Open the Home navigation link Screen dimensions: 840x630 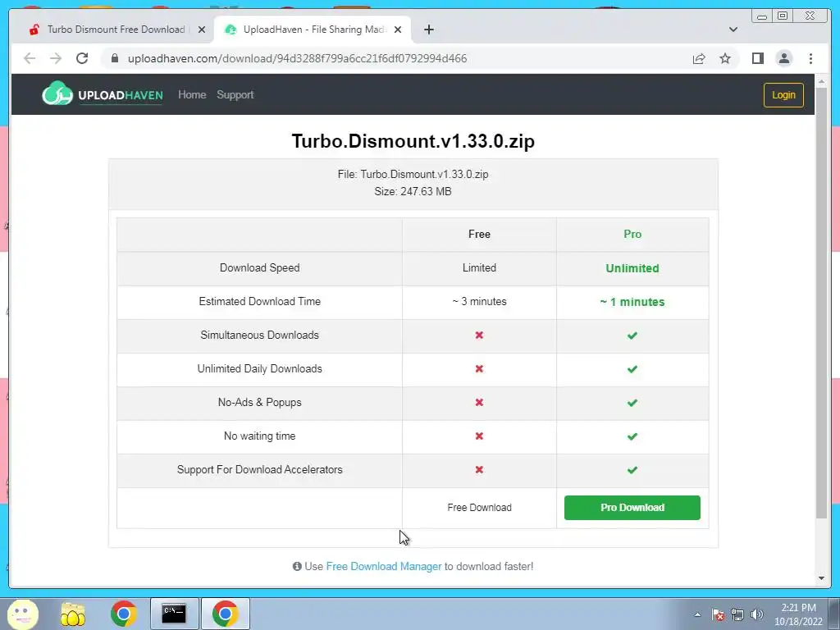pos(192,95)
